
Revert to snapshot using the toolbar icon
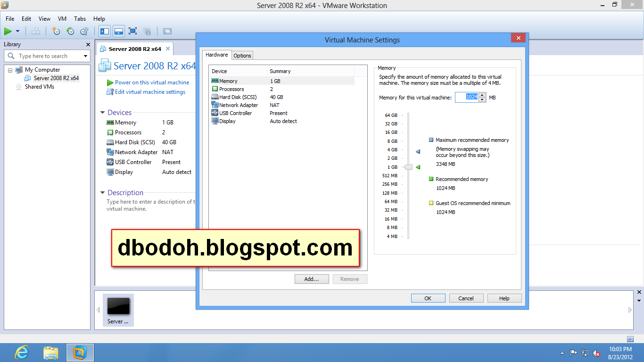[x=70, y=31]
